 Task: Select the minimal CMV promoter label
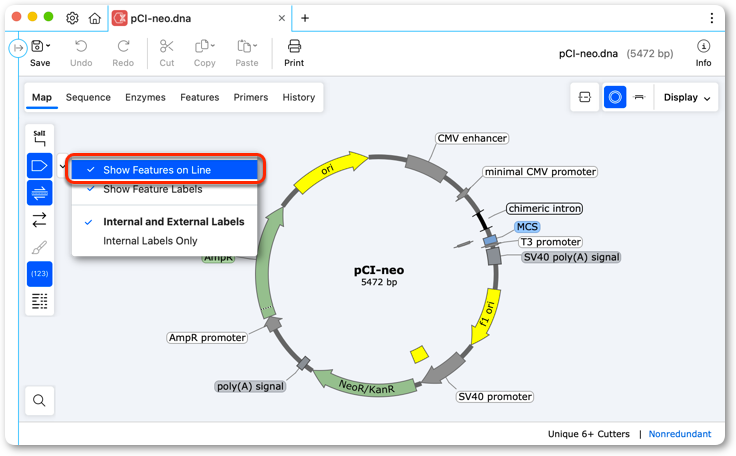[x=540, y=172]
